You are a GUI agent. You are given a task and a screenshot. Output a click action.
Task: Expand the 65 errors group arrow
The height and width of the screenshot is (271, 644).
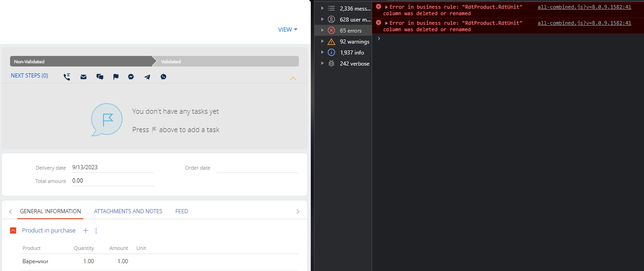tap(323, 30)
